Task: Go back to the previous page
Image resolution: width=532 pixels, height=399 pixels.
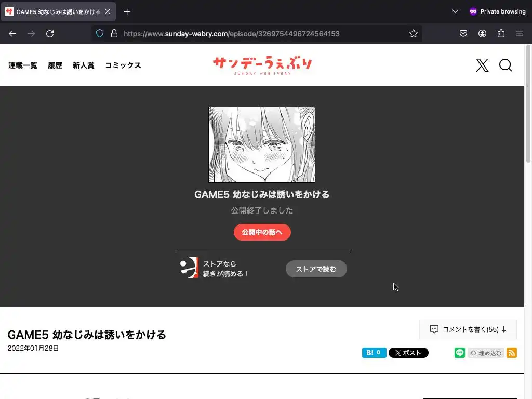Action: (x=12, y=34)
